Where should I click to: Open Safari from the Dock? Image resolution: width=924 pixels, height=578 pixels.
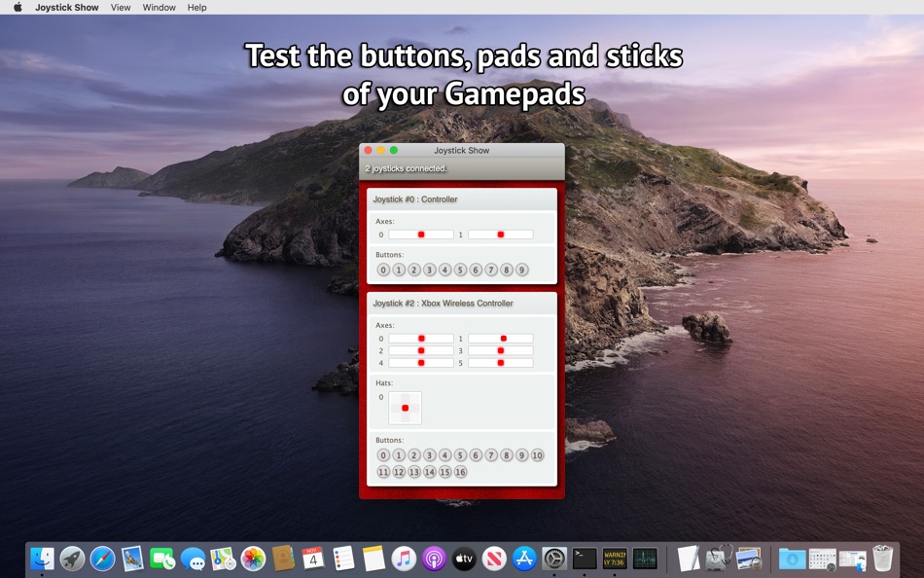102,558
